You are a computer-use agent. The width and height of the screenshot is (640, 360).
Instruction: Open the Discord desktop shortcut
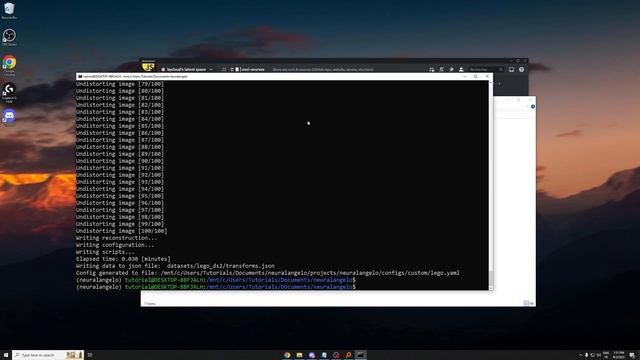(9, 117)
